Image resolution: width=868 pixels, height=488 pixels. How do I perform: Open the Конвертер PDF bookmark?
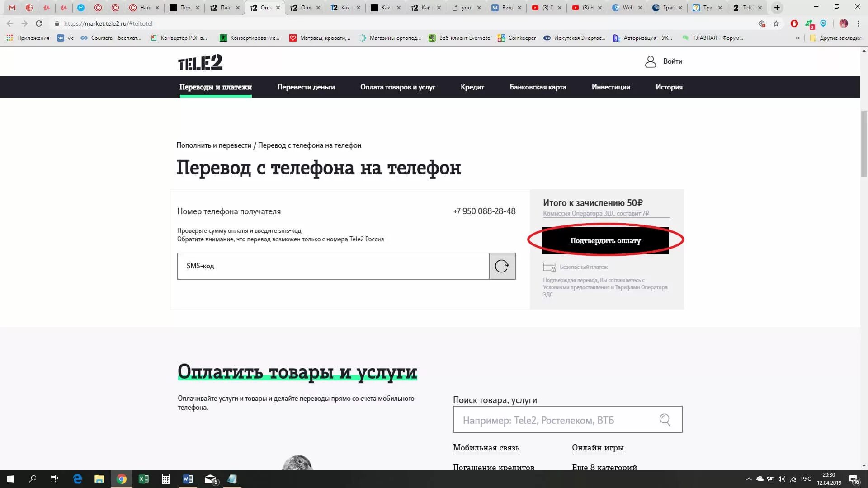click(x=179, y=38)
